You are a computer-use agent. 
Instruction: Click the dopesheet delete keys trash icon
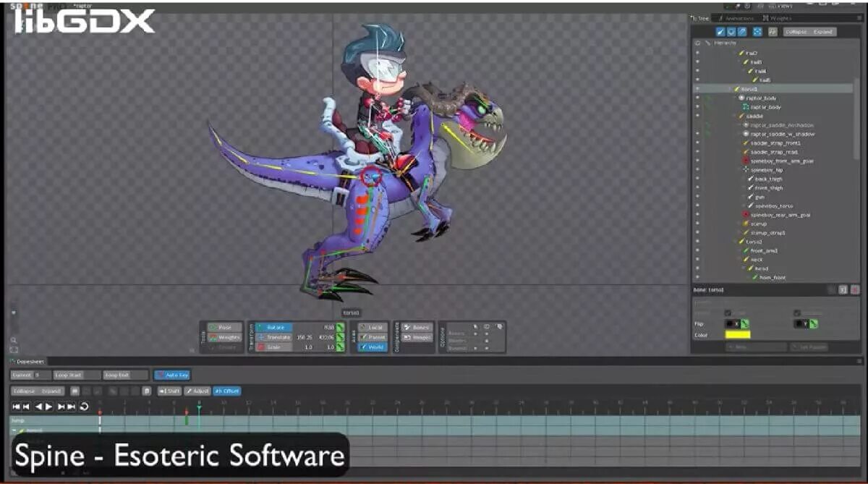click(147, 391)
